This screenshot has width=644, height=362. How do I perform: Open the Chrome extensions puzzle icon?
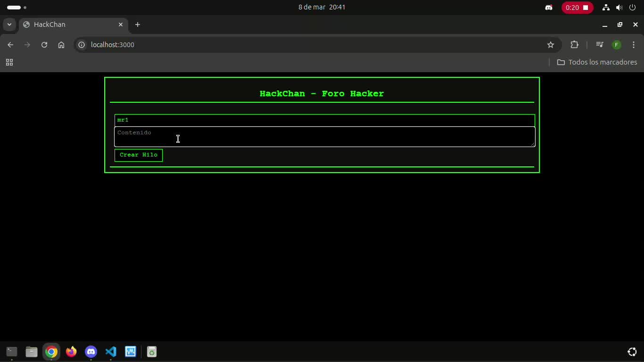(x=574, y=45)
